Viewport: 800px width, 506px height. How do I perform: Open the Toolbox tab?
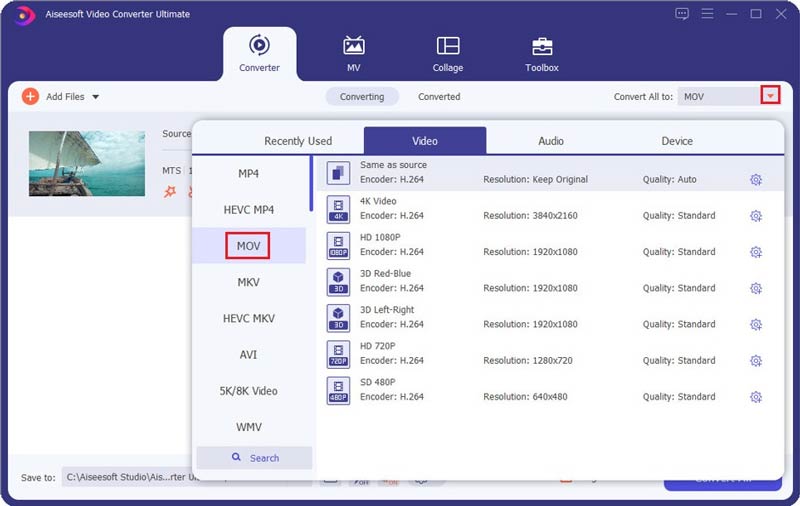tap(542, 54)
